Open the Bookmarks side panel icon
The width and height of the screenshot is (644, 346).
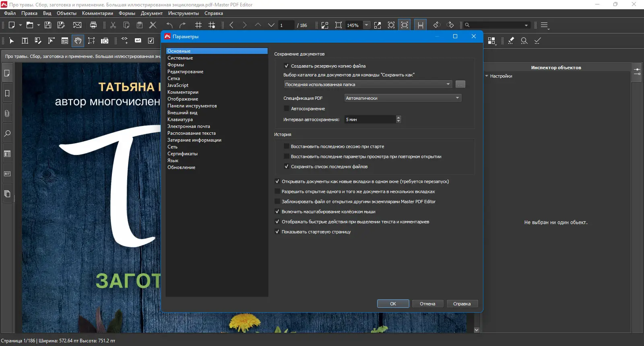[7, 93]
